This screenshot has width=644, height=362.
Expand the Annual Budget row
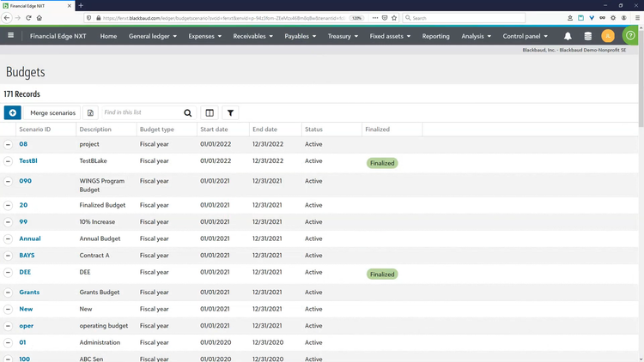click(x=8, y=238)
